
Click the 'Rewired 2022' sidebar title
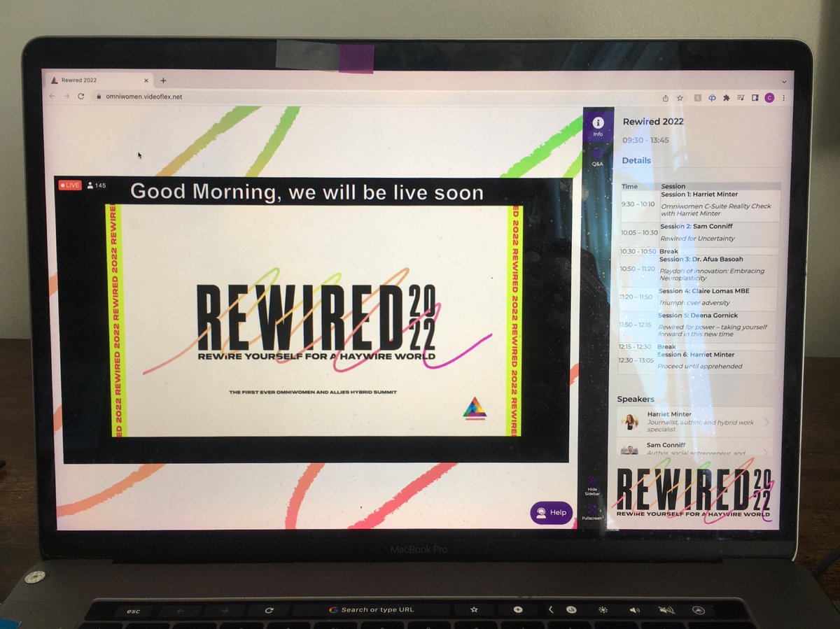click(x=653, y=122)
